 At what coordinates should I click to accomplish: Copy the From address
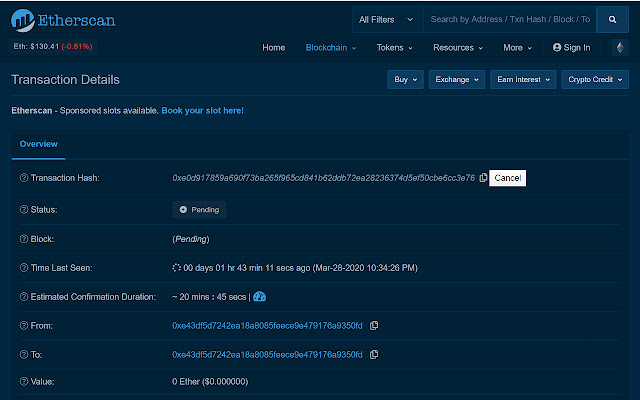coord(373,326)
